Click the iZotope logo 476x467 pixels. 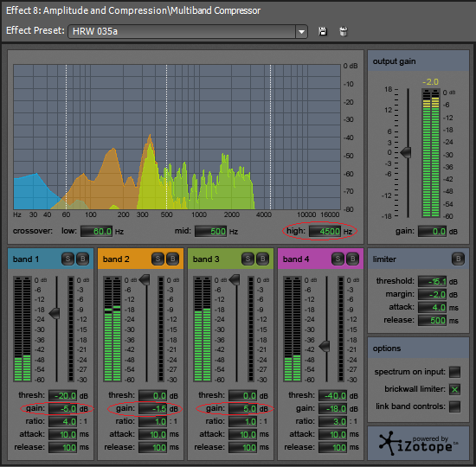418,444
